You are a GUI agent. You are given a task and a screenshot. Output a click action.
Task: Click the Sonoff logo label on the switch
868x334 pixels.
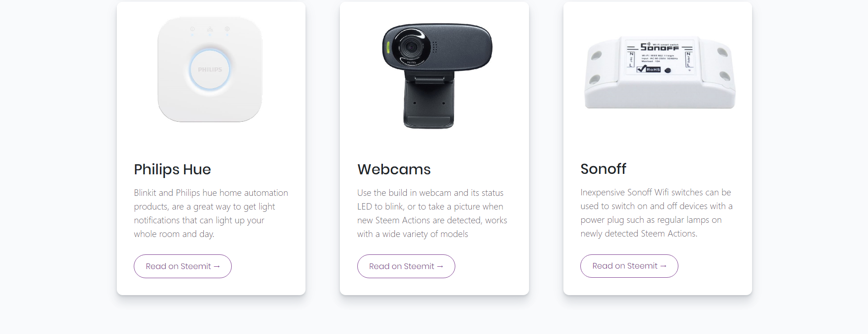(x=660, y=47)
